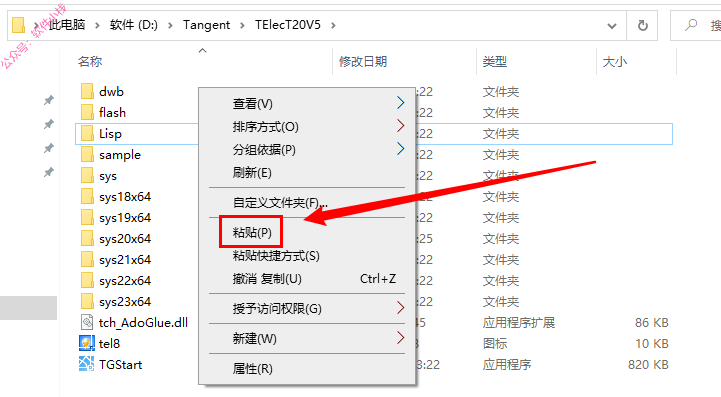Click TElecT20V5 in the breadcrumb
This screenshot has height=397, width=721.
(x=288, y=25)
